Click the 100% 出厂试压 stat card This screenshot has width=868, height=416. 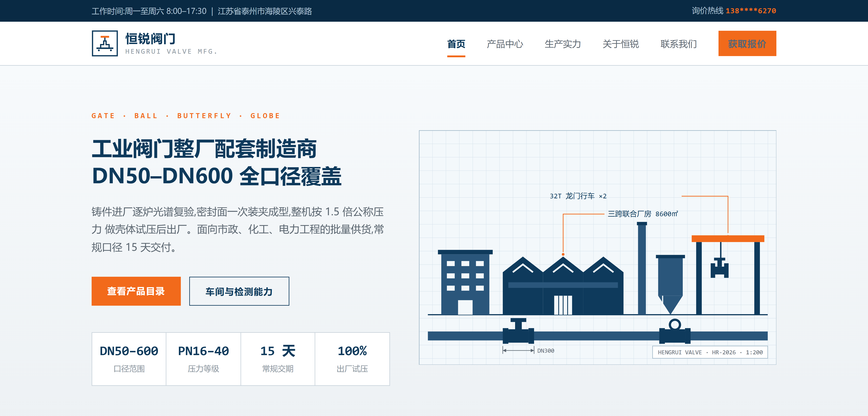[352, 359]
